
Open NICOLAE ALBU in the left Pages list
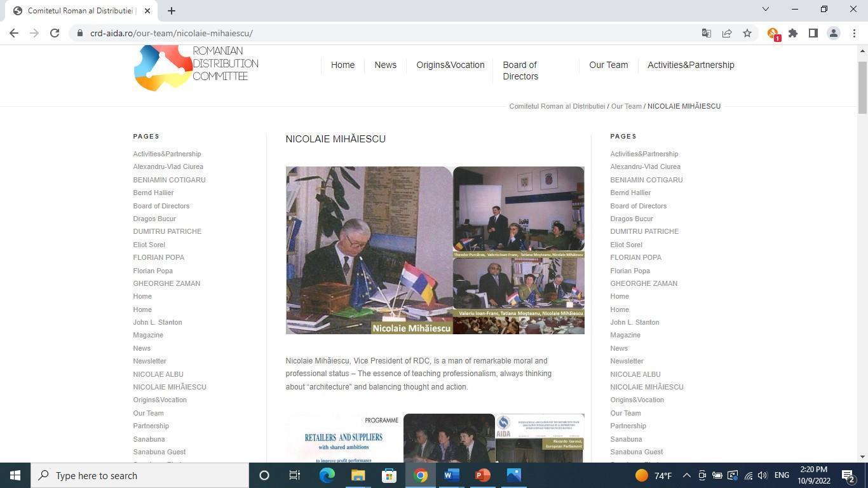point(158,374)
